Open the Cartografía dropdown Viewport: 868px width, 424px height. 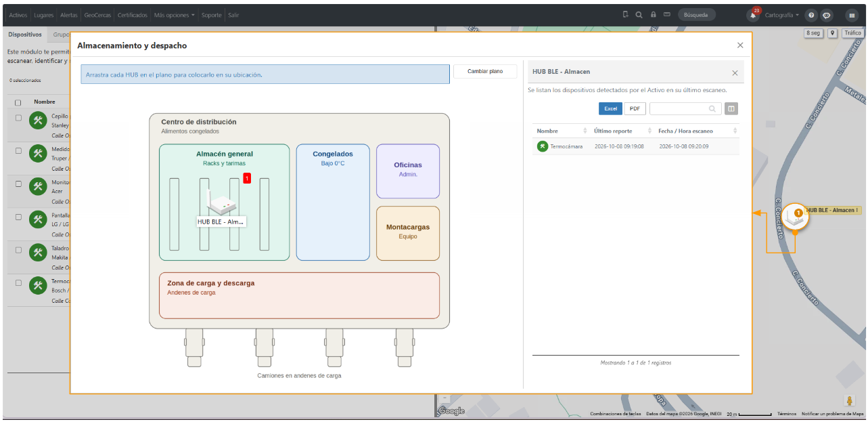click(782, 15)
